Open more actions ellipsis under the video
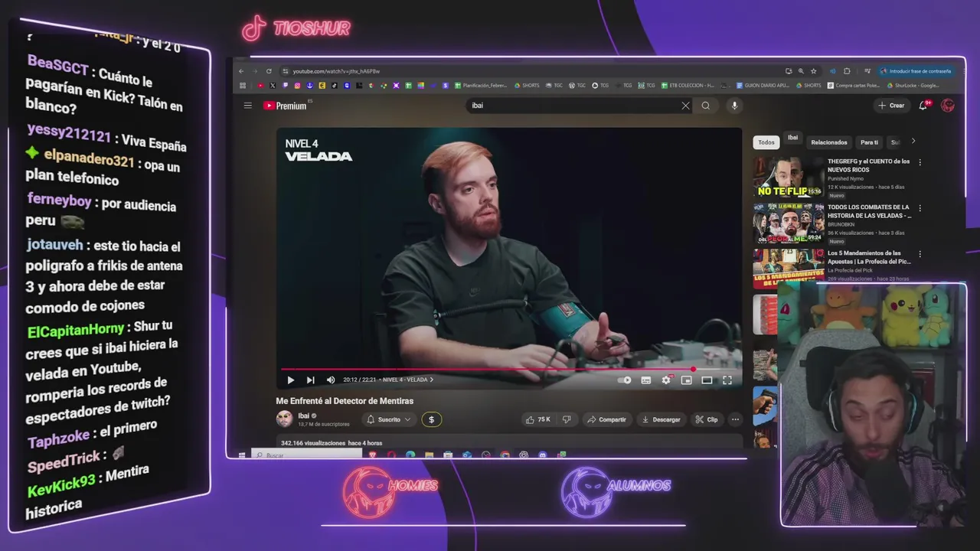The height and width of the screenshot is (551, 980). coord(735,419)
